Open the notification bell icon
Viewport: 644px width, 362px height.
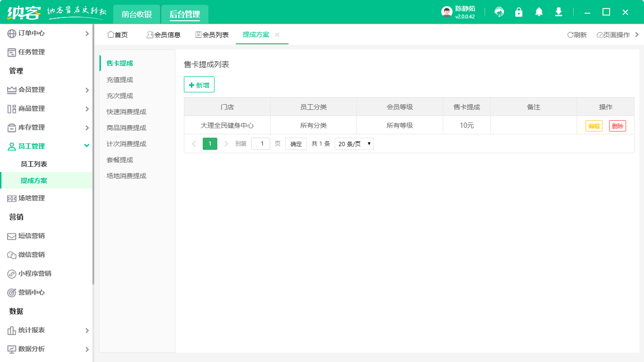coord(538,12)
